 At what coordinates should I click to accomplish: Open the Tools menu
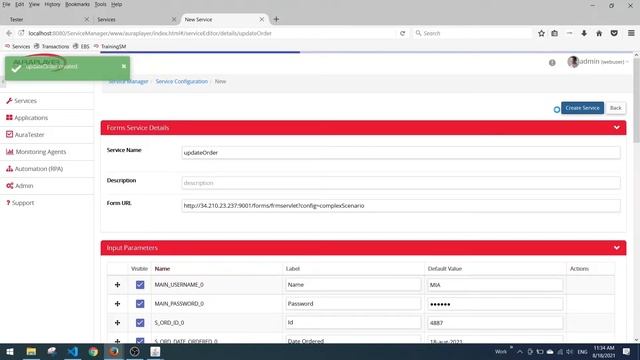[100, 4]
